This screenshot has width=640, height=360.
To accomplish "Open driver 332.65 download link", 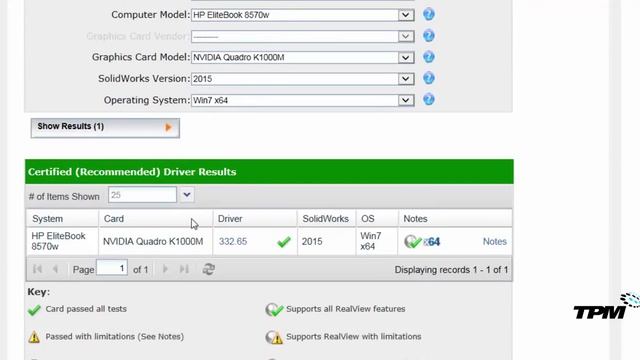I will coord(233,242).
